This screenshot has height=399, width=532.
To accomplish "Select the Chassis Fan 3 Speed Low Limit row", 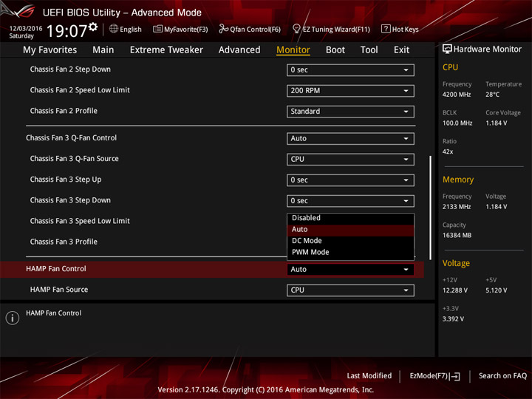I will pyautogui.click(x=80, y=221).
